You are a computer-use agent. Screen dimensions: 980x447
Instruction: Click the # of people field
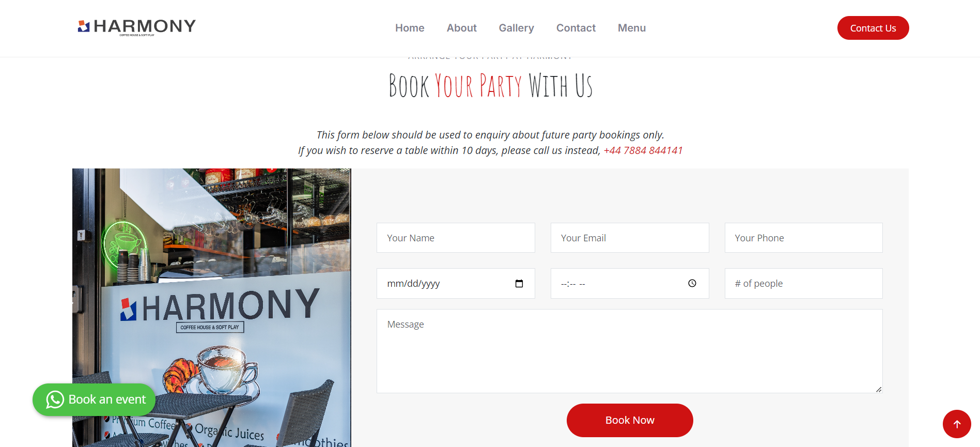(803, 283)
